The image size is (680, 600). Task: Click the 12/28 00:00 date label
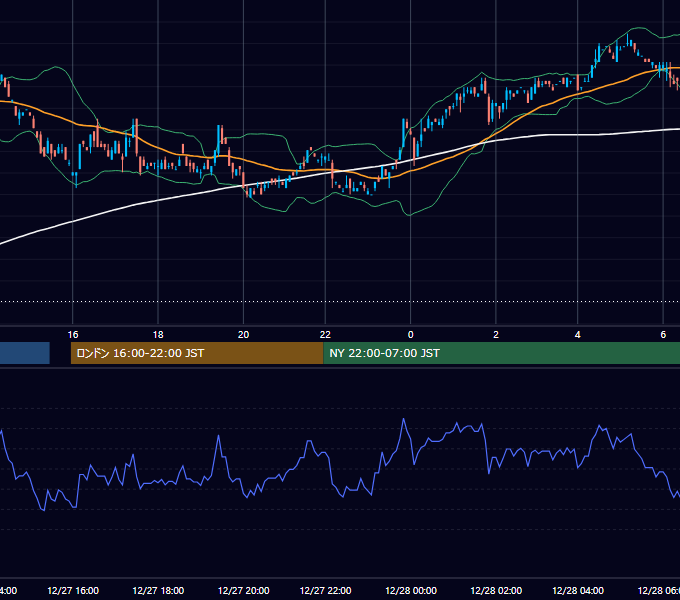coord(411,591)
